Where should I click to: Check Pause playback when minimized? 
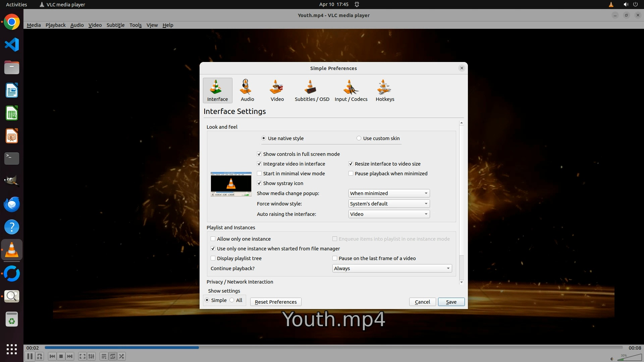pyautogui.click(x=351, y=174)
